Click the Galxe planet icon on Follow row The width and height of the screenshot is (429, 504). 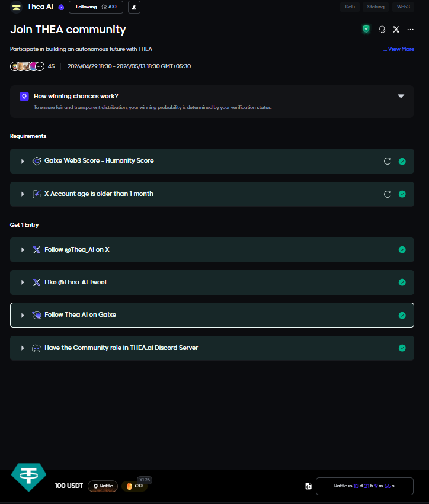(37, 315)
